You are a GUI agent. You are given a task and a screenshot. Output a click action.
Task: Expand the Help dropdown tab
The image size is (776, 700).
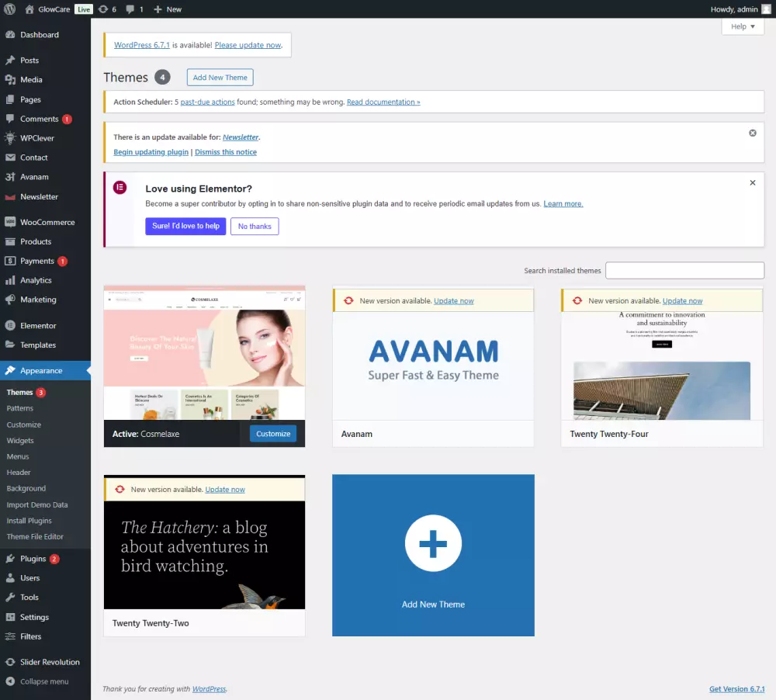tap(743, 26)
